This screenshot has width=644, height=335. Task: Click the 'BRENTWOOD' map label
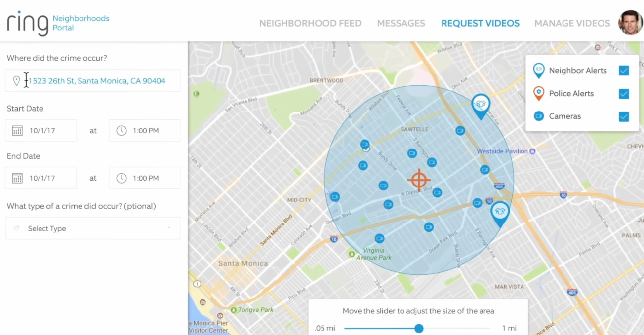tap(326, 80)
